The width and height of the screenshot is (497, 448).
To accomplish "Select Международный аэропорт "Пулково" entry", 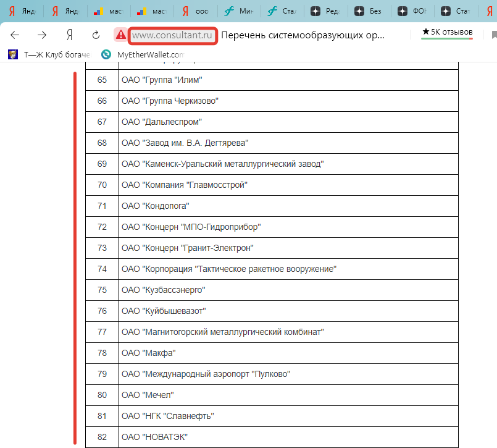I will [x=206, y=374].
